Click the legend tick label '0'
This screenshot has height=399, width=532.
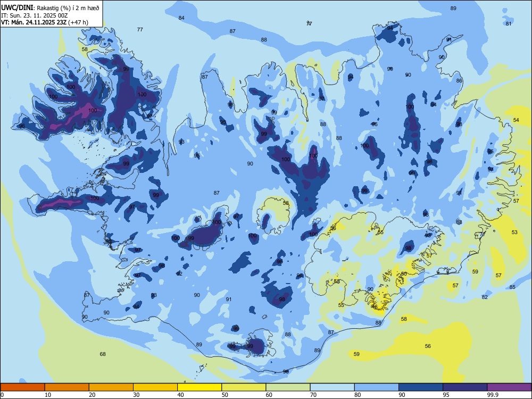[2, 395]
